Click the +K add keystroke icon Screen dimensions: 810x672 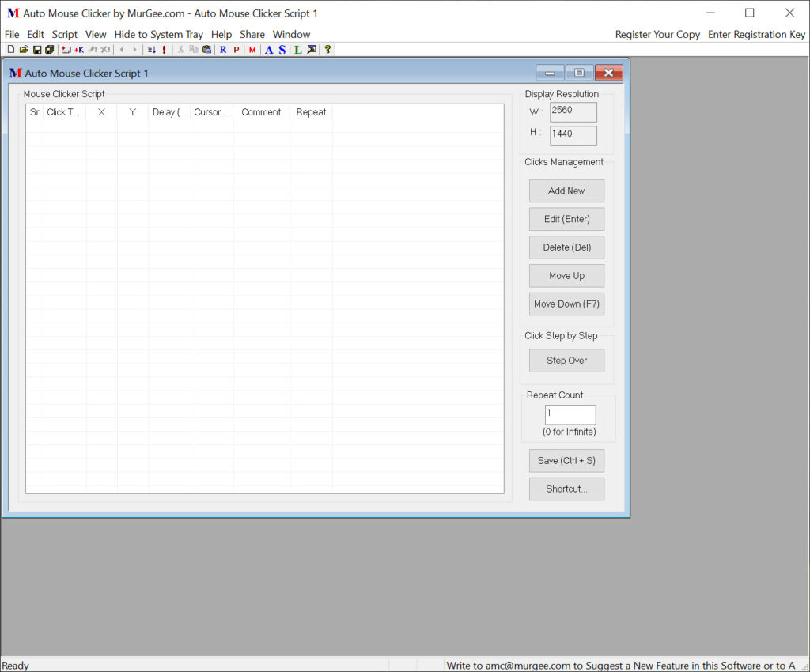click(79, 50)
